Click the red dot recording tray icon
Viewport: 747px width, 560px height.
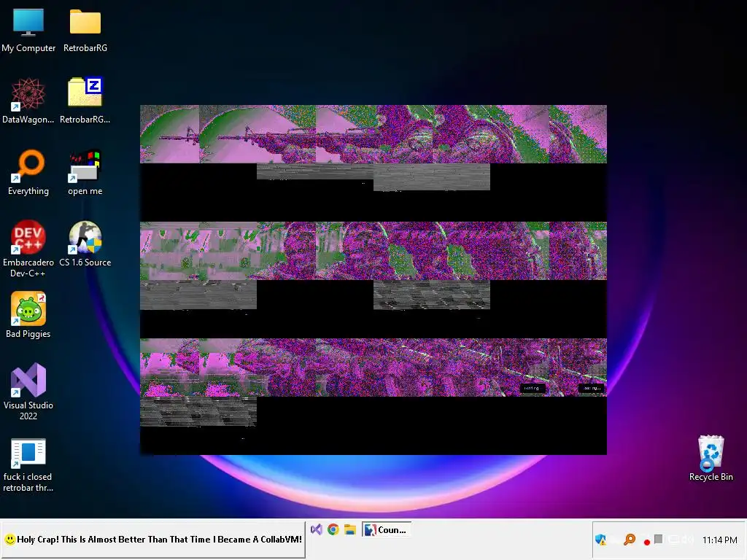point(646,542)
